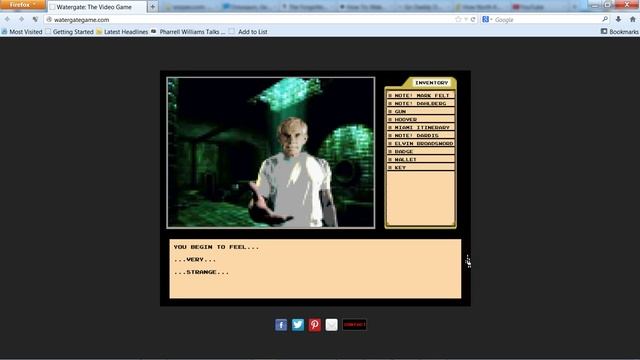Click the man in the game scene

[x=293, y=173]
